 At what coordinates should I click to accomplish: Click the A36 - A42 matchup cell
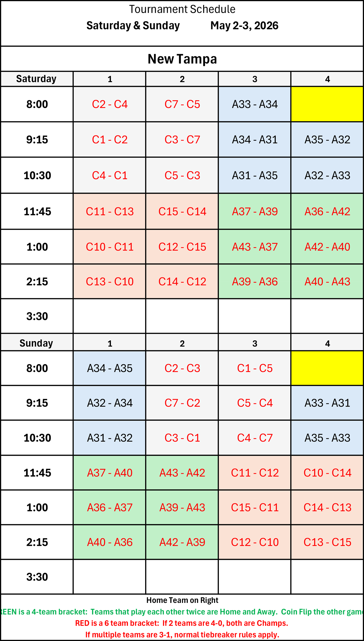(x=327, y=211)
